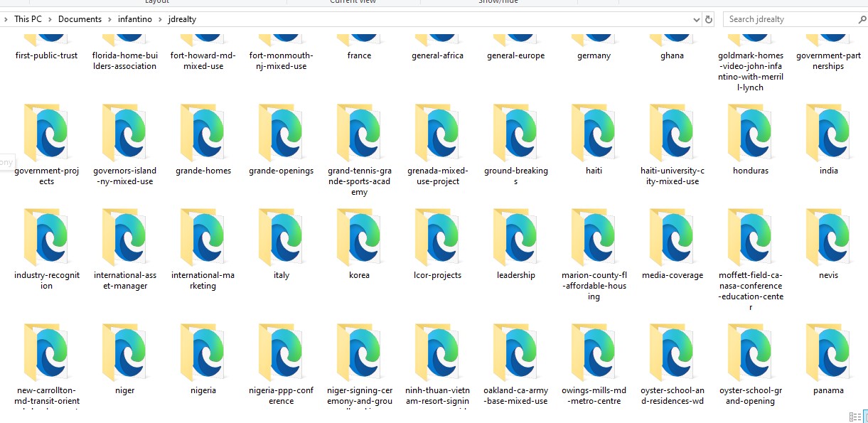Jump to infantino breadcrumb folder
Screen dimensions: 868x423
pos(135,19)
